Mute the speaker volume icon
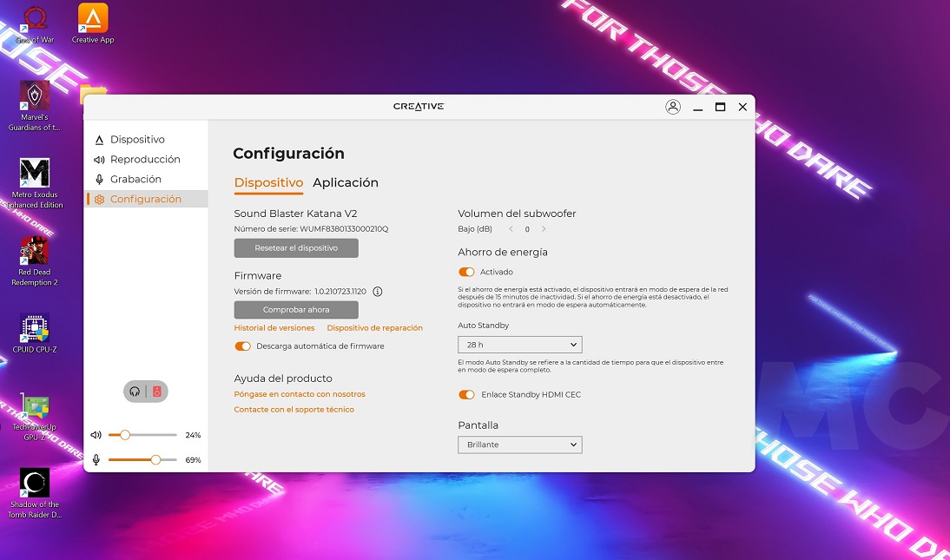This screenshot has height=560, width=950. pos(96,435)
